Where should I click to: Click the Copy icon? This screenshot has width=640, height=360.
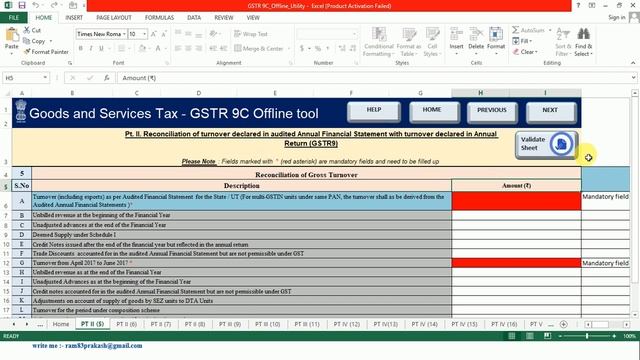[27, 41]
